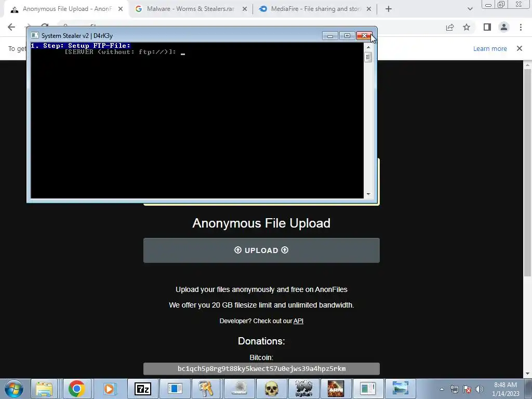Click the '1. Step: Setup FTP-File:' console line

(x=81, y=46)
